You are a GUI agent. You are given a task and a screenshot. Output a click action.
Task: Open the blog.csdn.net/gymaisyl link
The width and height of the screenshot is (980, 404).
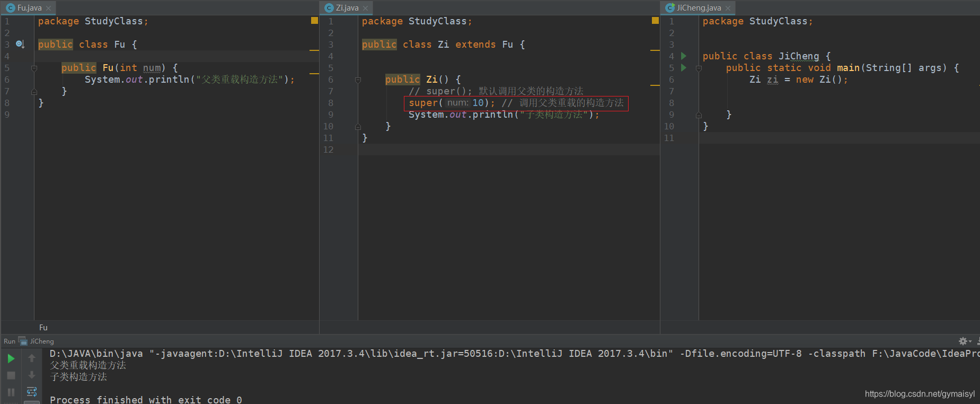(x=920, y=394)
